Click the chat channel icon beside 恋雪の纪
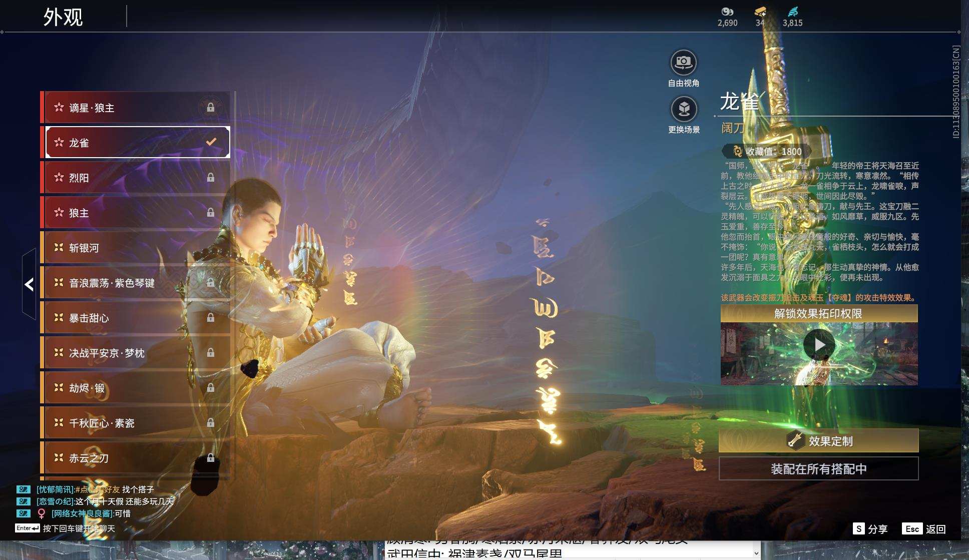The width and height of the screenshot is (969, 560). 24,501
